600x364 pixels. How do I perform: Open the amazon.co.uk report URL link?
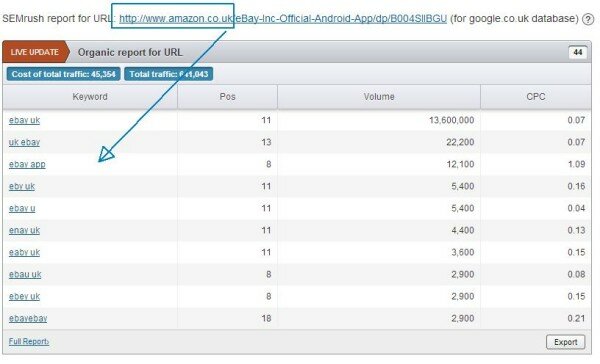(x=283, y=18)
